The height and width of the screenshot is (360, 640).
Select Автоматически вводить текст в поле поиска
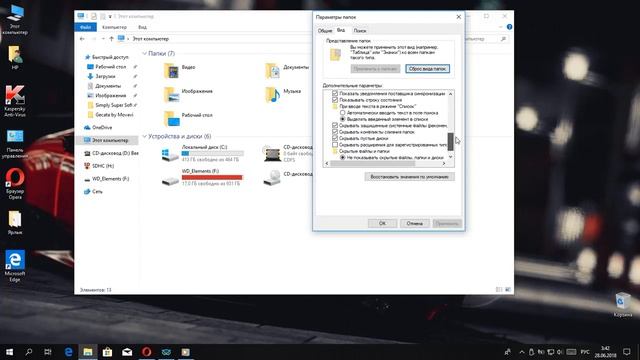(342, 113)
